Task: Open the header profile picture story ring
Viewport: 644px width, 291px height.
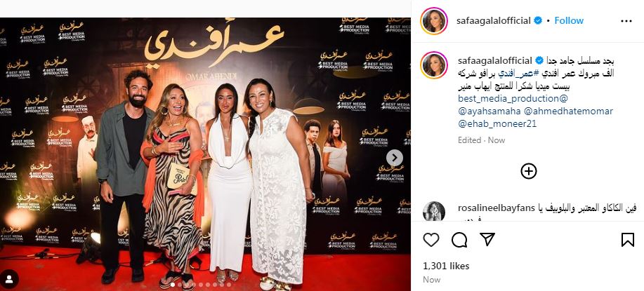Action: click(434, 21)
